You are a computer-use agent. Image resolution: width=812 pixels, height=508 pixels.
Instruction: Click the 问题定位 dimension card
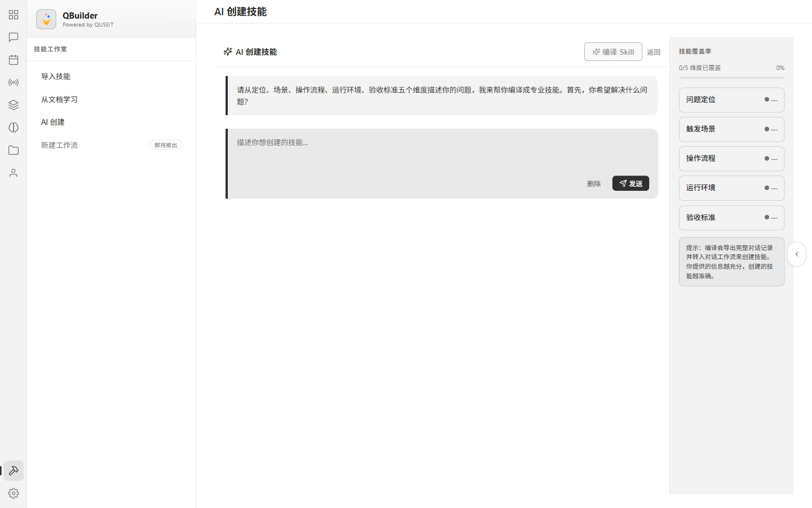(731, 100)
